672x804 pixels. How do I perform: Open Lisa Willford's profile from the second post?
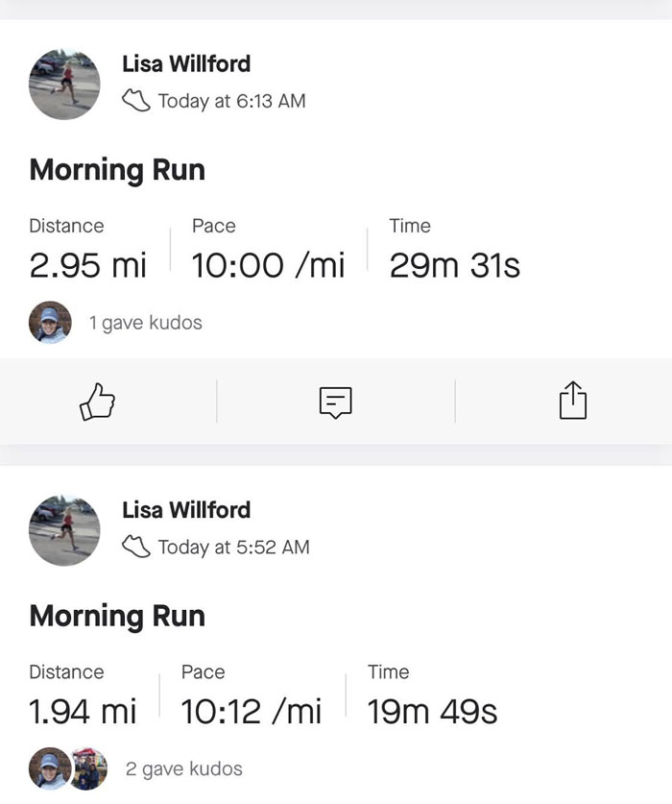[x=186, y=510]
